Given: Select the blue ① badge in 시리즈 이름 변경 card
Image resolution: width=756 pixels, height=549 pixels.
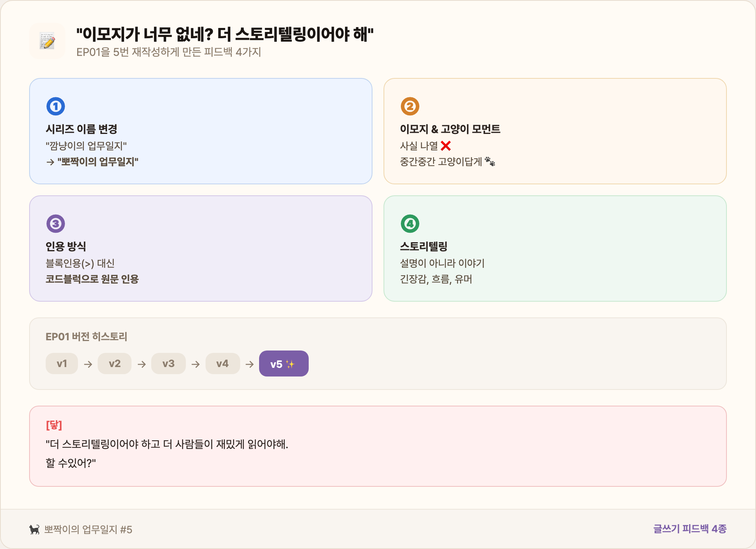Looking at the screenshot, I should 56,106.
